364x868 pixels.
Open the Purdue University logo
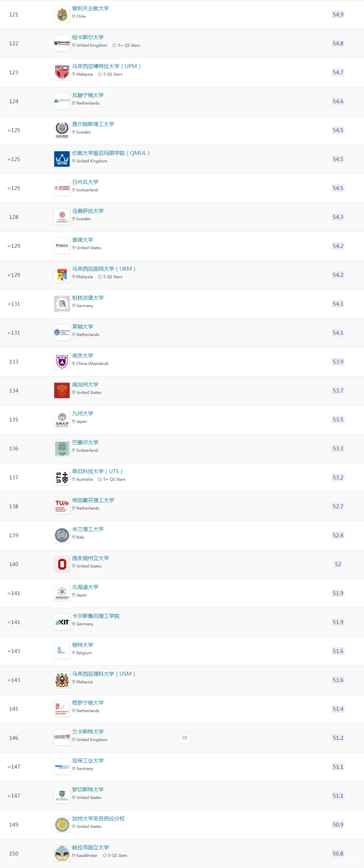point(62,246)
